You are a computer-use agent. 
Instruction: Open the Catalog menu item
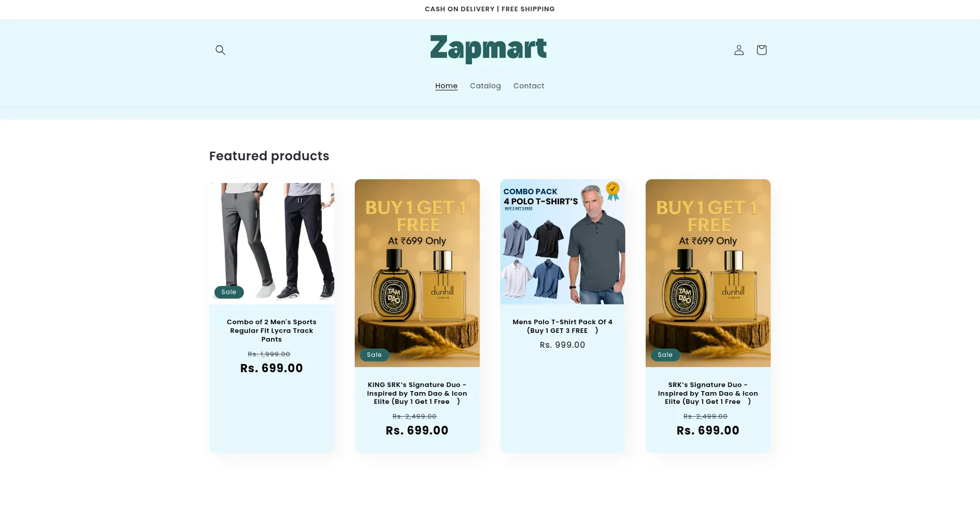click(x=485, y=86)
